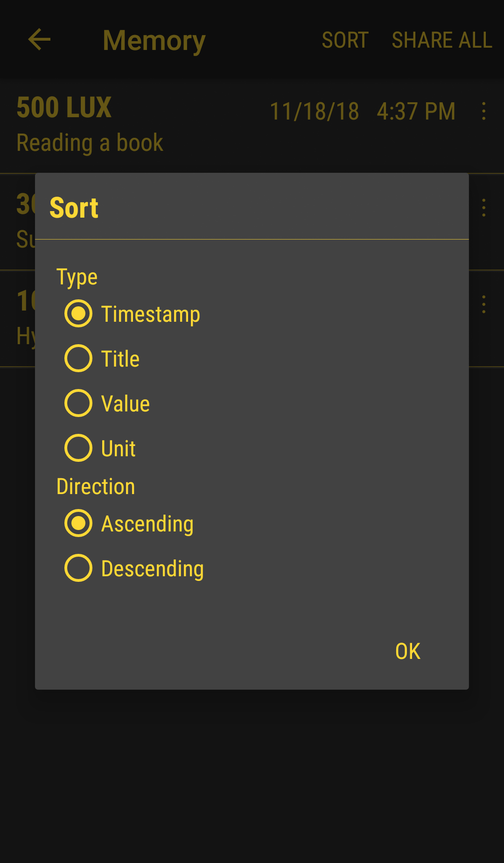504x863 pixels.
Task: Tap the back arrow icon
Action: click(39, 39)
